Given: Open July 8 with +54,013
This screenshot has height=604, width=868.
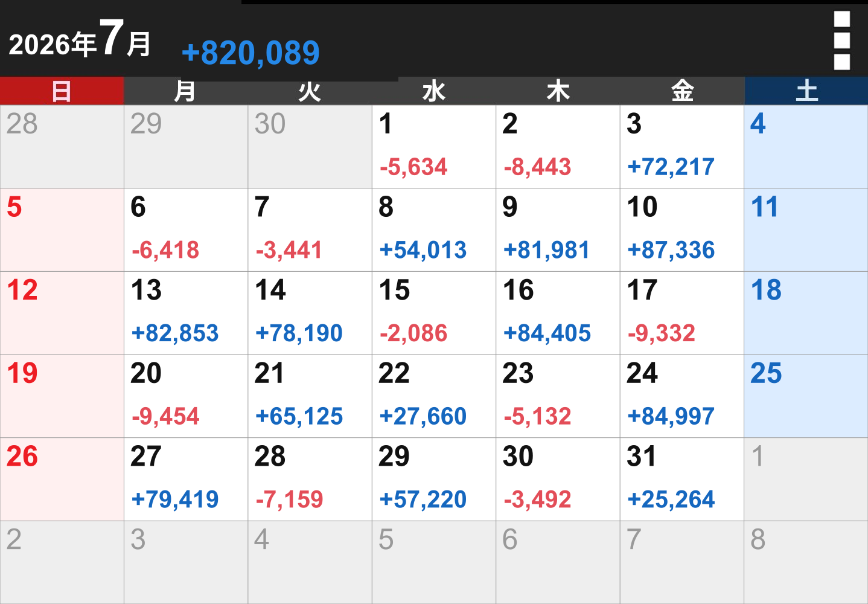Looking at the screenshot, I should (x=434, y=230).
